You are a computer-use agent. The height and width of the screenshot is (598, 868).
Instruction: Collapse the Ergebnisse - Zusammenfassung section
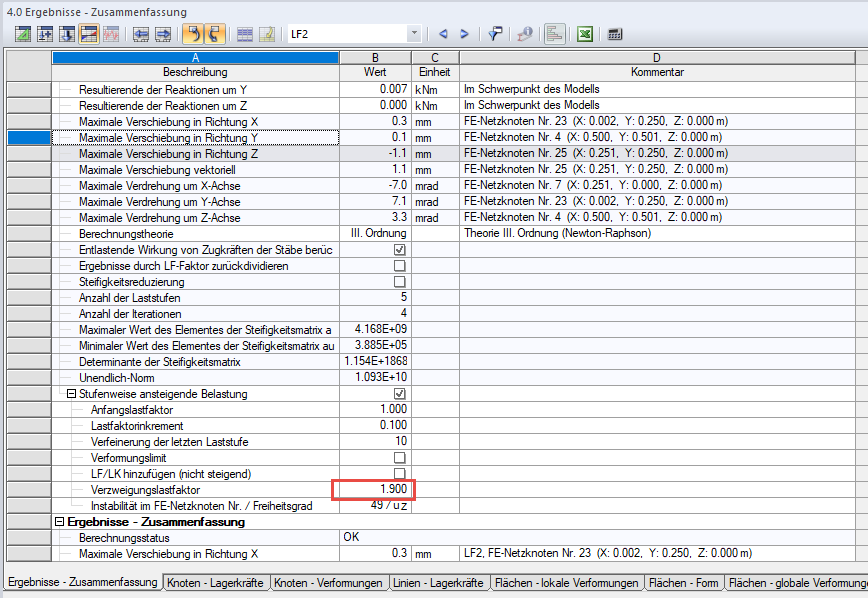(x=59, y=522)
